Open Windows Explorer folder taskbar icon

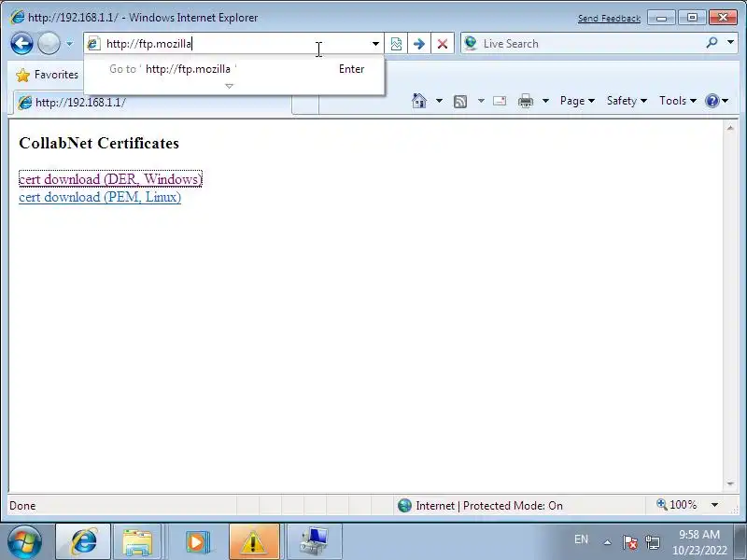[x=137, y=541]
